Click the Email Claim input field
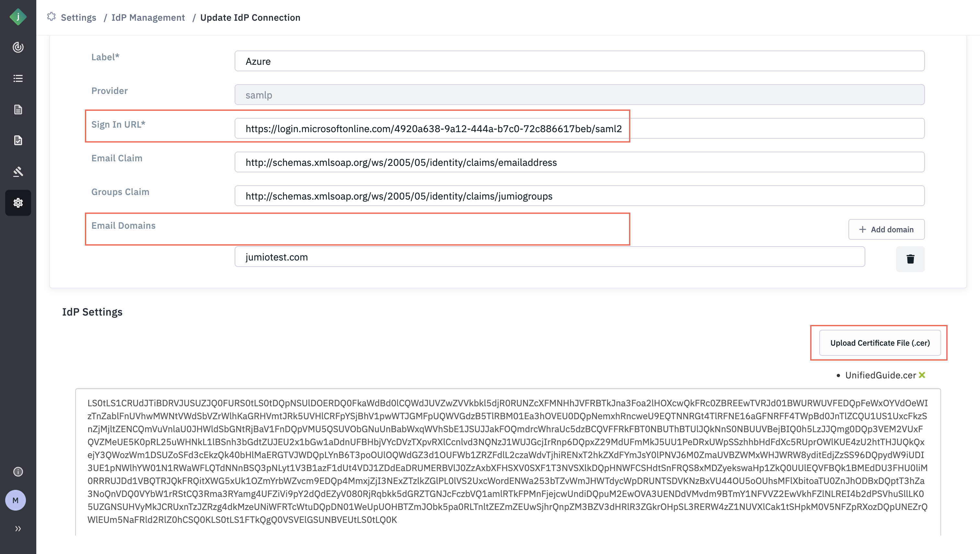 [x=579, y=162]
